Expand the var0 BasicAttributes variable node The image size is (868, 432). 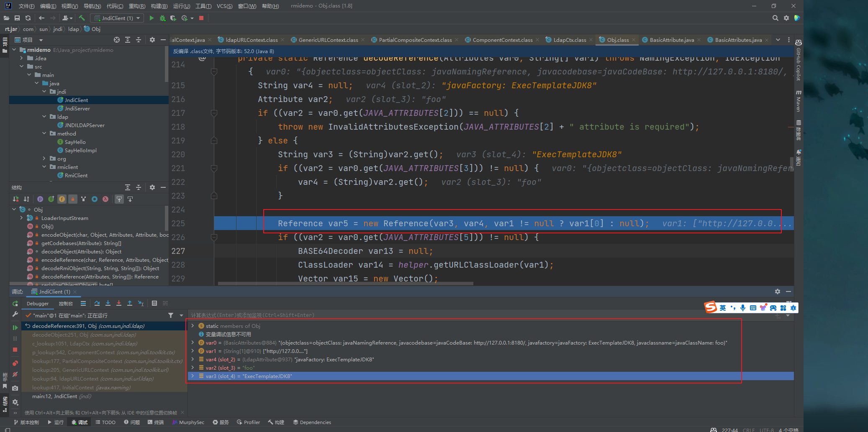tap(193, 343)
